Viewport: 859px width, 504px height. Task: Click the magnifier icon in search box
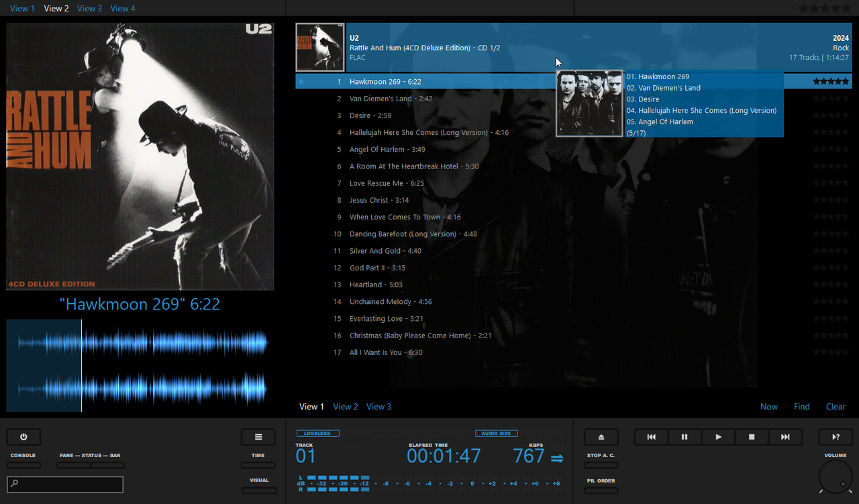pos(15,484)
